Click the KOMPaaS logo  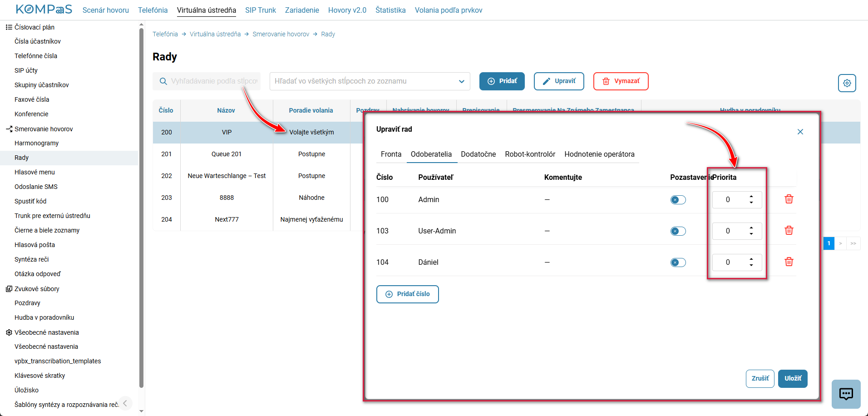coord(44,9)
